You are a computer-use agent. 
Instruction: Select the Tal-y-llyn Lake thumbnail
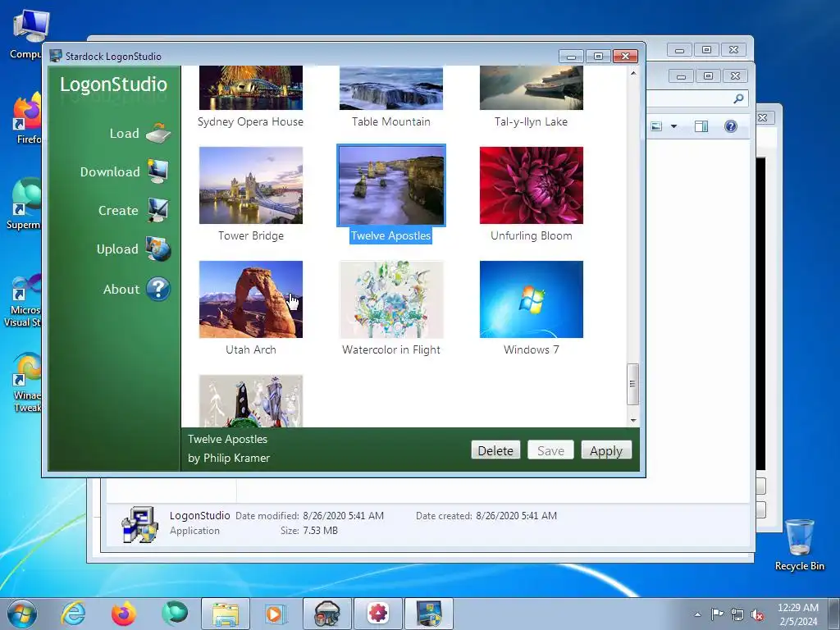(x=532, y=88)
